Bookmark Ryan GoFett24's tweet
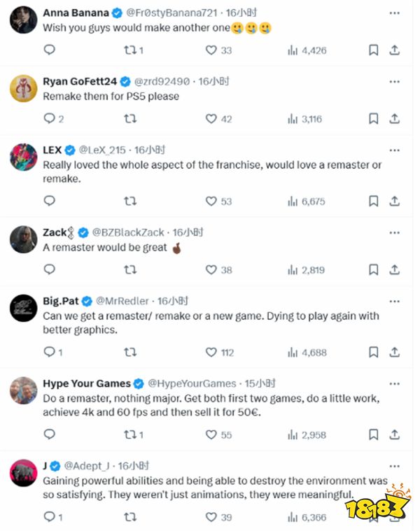This screenshot has height=531, width=420. point(374,119)
